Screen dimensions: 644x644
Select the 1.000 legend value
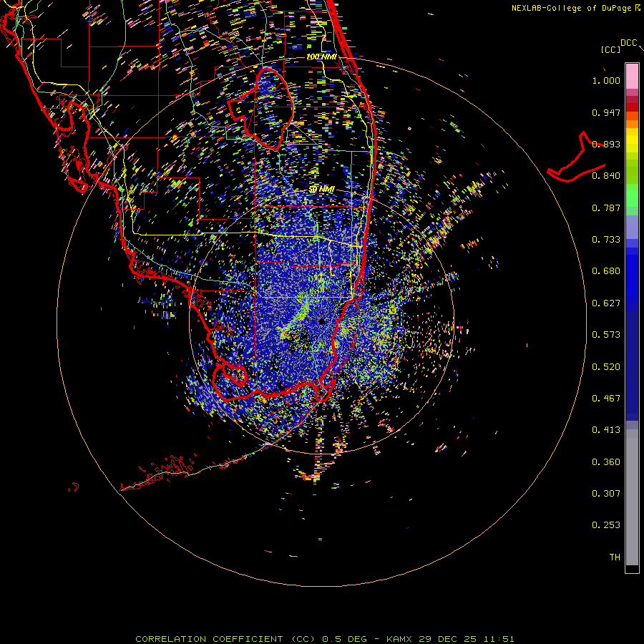pyautogui.click(x=606, y=80)
